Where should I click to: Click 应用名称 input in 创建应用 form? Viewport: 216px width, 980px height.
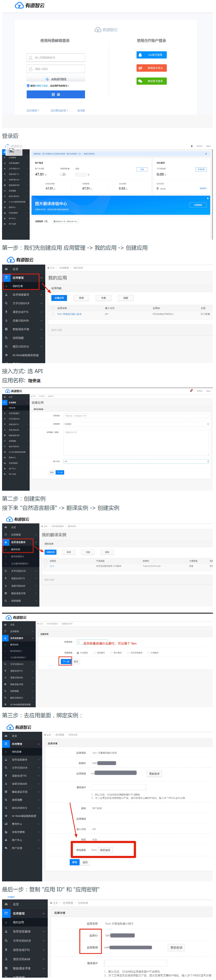(x=136, y=416)
